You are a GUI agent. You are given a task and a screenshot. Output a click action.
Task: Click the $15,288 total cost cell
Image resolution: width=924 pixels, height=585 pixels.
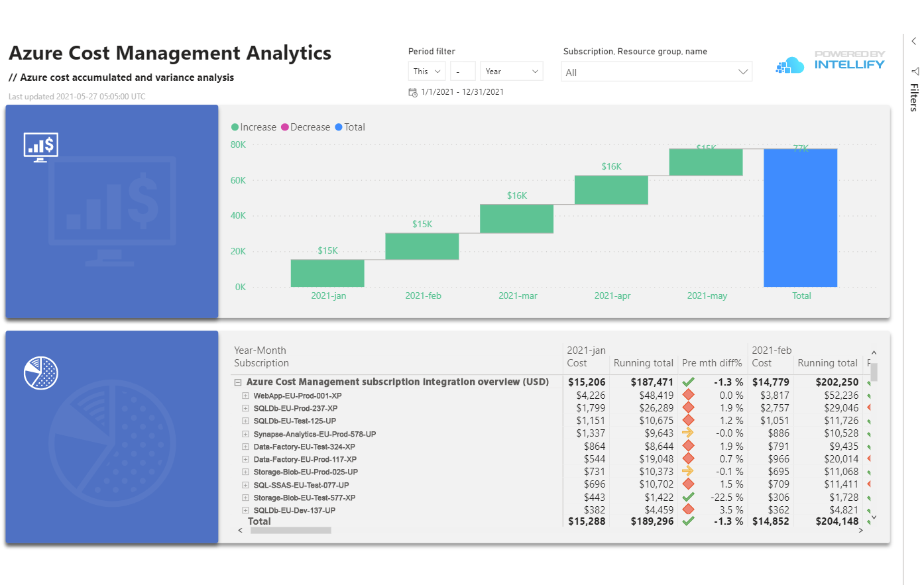click(x=587, y=521)
